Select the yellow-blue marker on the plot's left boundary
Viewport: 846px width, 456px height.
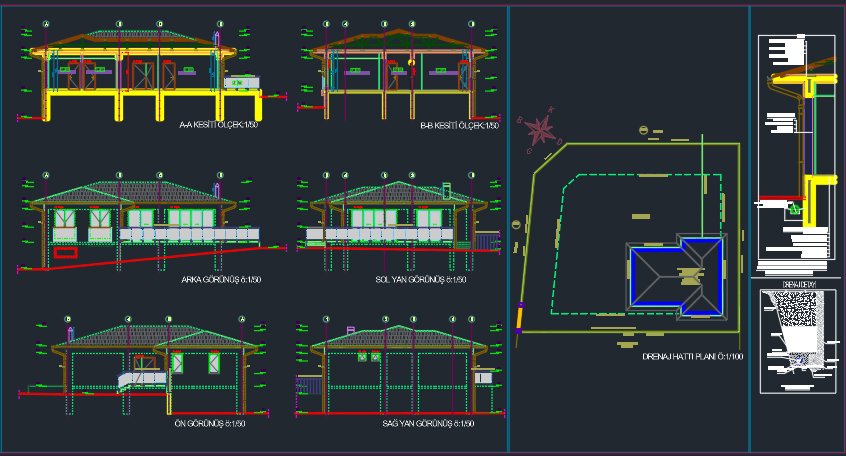(519, 317)
